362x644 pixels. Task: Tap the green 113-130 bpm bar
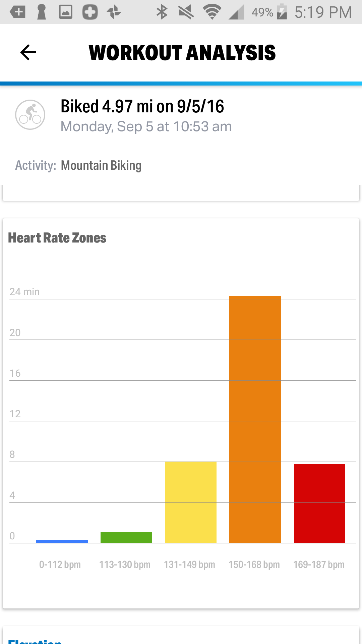(x=126, y=538)
